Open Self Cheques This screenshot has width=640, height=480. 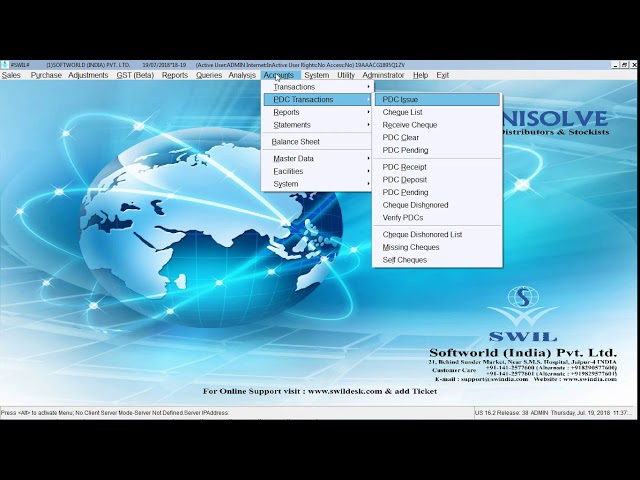click(x=437, y=260)
